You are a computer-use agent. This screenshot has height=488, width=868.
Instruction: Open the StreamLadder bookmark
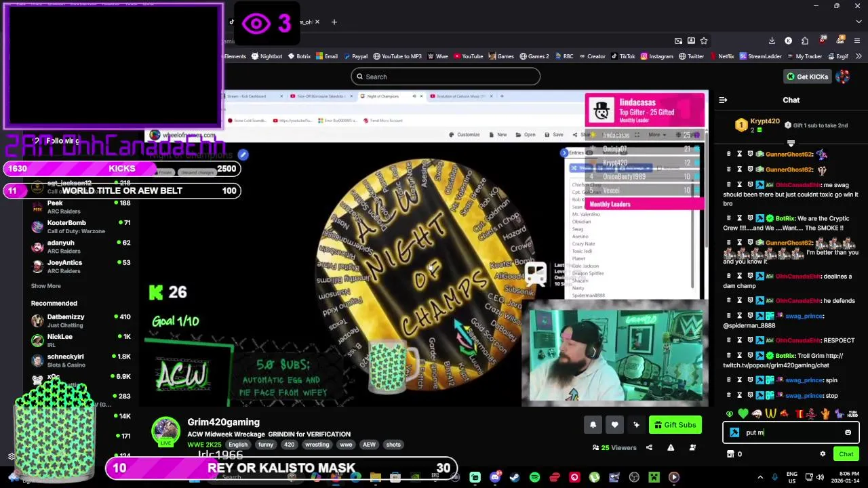pyautogui.click(x=760, y=56)
